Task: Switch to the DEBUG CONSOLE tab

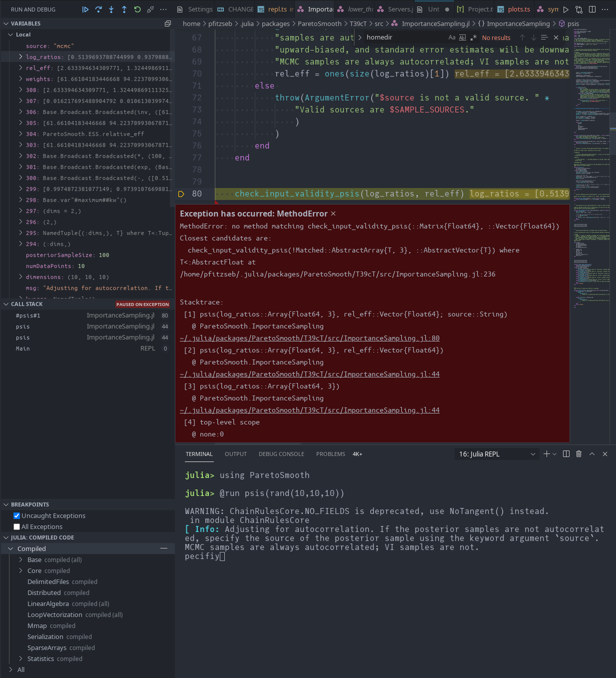Action: (x=281, y=454)
